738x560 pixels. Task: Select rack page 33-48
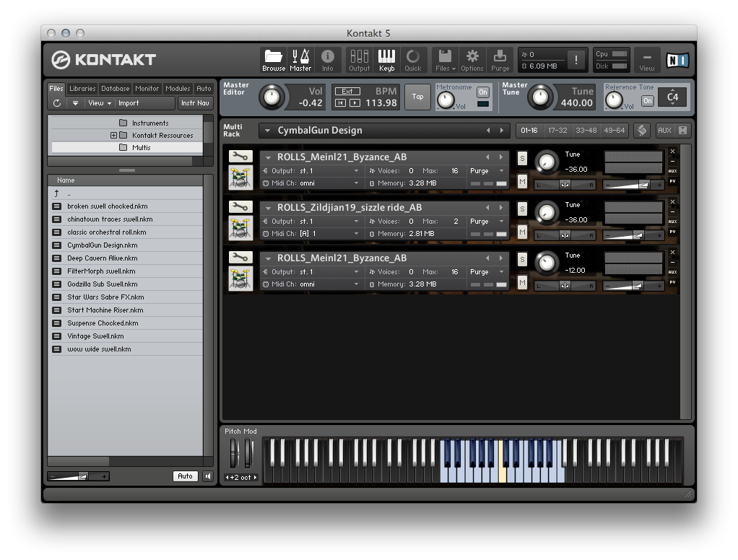tap(586, 130)
